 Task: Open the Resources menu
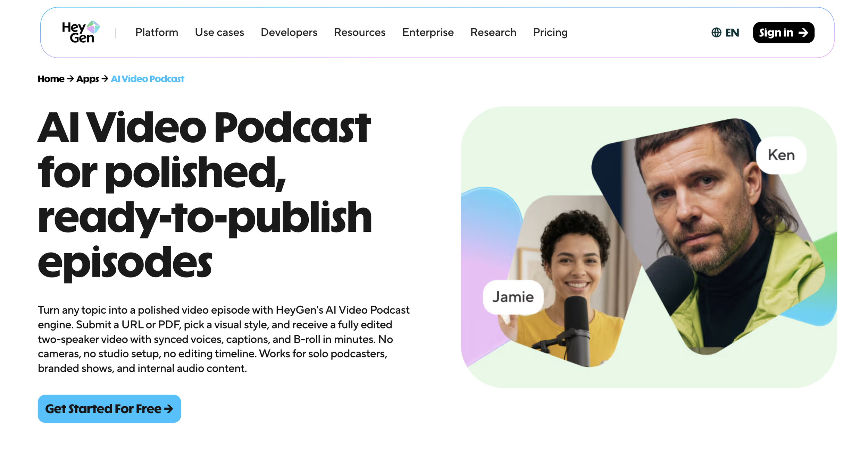tap(360, 32)
